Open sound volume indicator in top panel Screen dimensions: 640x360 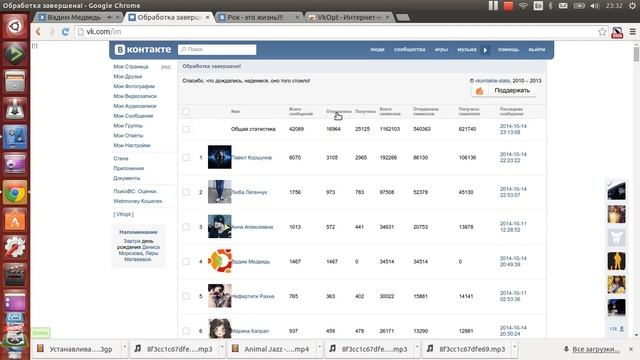595,6
